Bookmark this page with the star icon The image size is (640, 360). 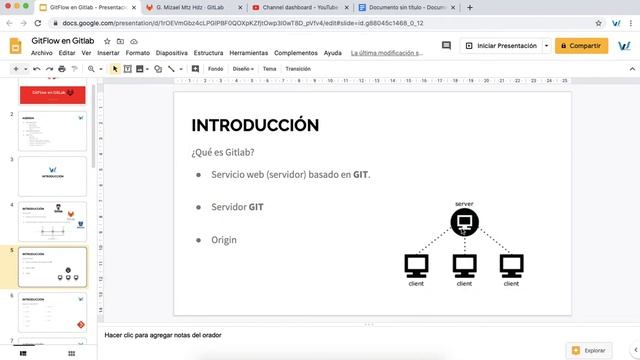tap(598, 23)
